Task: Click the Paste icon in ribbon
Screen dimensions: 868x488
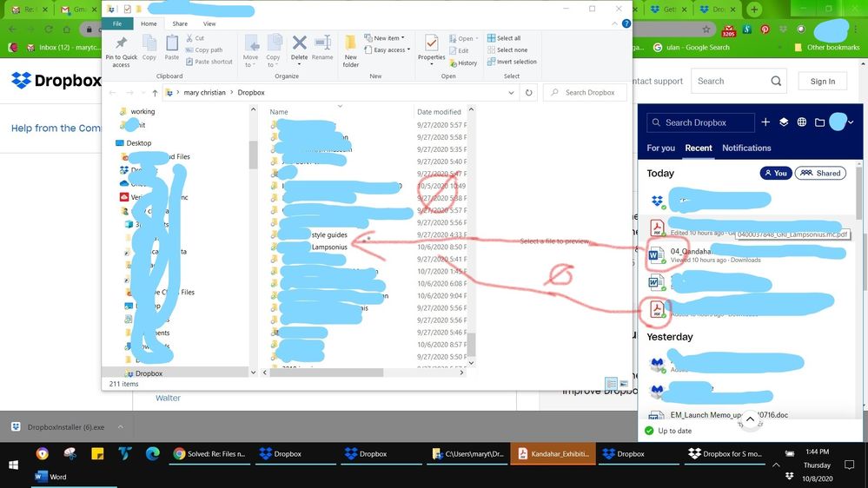Action: pos(172,48)
